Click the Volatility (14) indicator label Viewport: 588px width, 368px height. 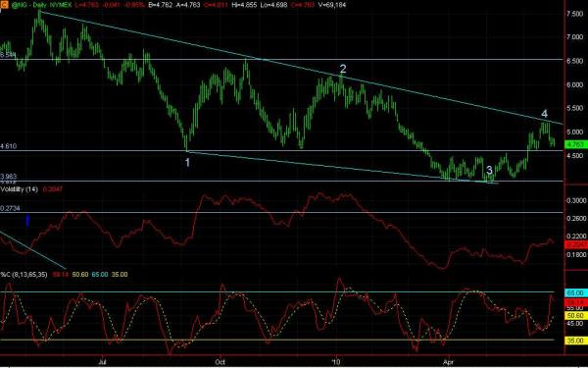pos(20,189)
